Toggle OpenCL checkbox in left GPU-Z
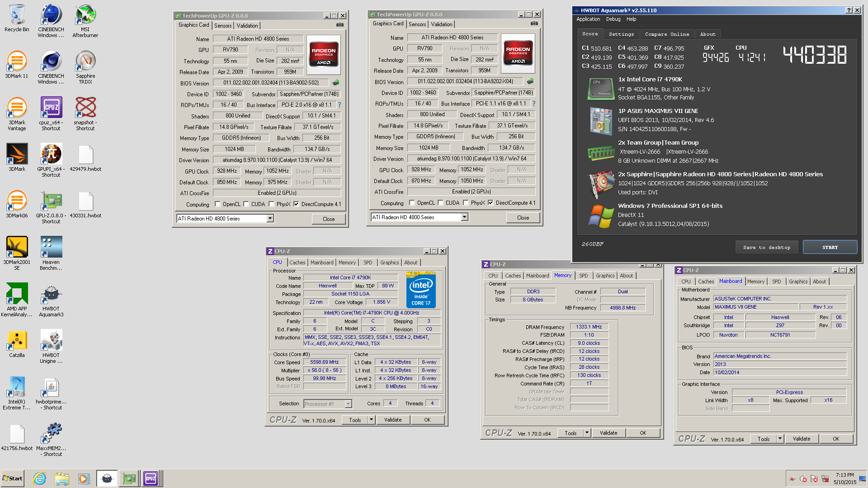Screen dimensions: 868x488 coord(218,204)
